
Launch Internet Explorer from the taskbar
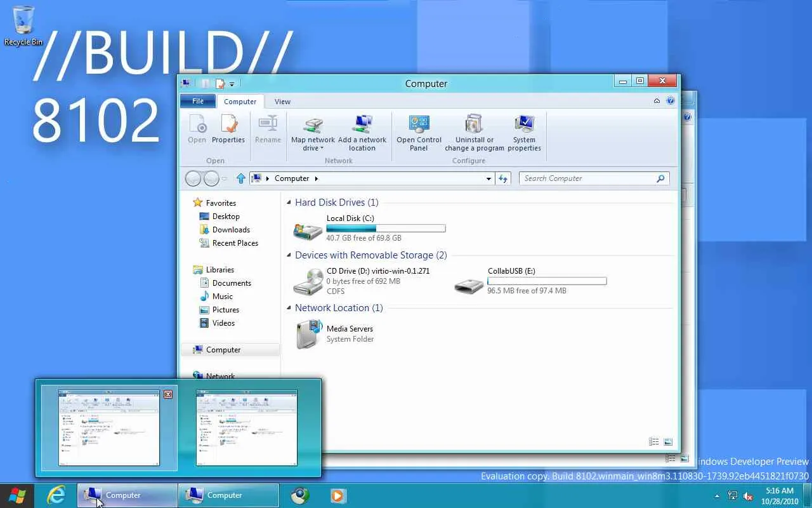pos(56,495)
